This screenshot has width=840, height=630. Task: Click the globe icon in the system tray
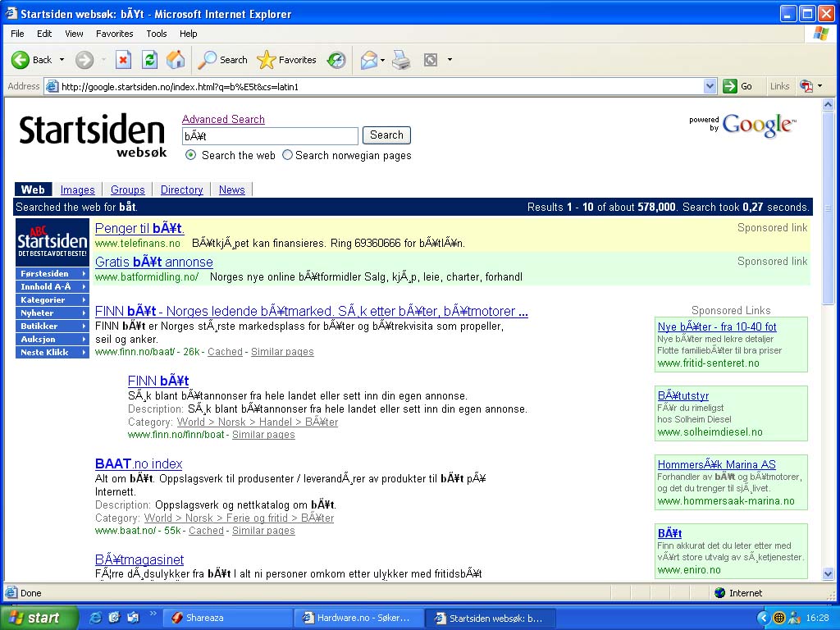(779, 618)
